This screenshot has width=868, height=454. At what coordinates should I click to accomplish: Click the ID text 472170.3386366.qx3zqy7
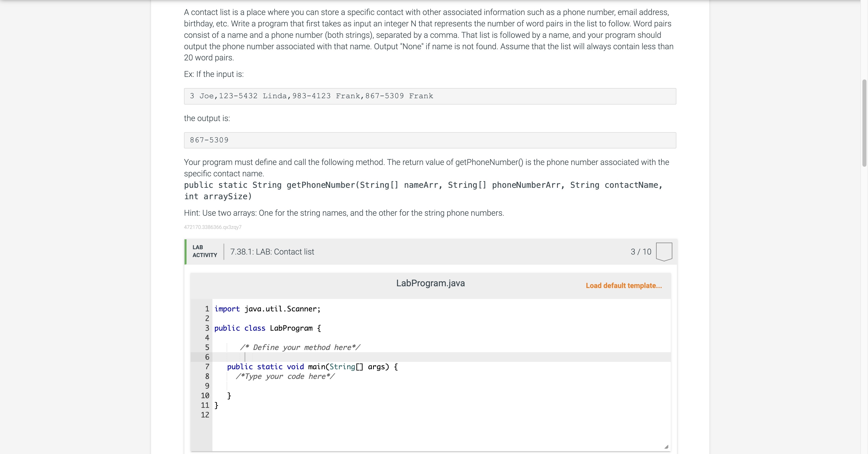213,227
